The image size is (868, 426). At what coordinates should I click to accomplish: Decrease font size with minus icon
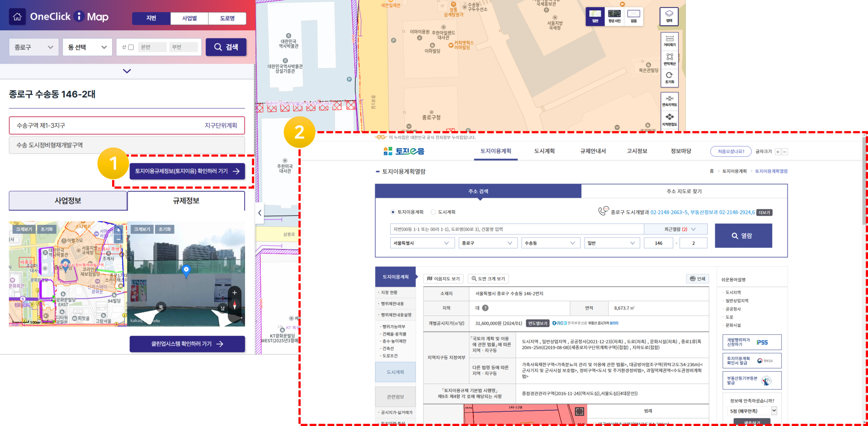coord(785,152)
